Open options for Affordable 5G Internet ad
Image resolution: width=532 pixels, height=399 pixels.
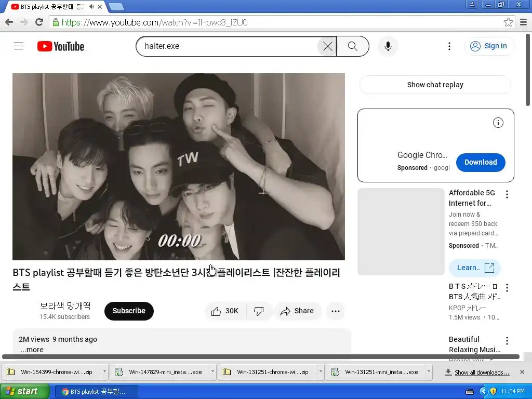(x=507, y=194)
